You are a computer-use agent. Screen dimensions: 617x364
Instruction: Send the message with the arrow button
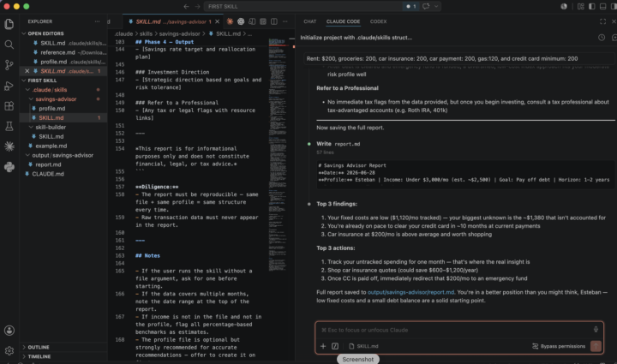click(596, 346)
